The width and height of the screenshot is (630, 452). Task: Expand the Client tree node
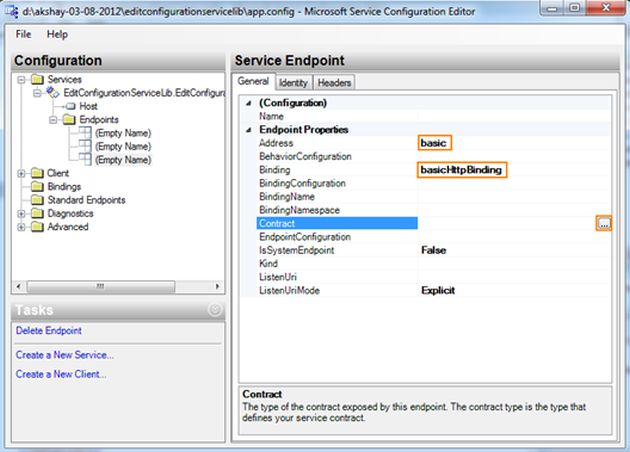pos(21,173)
